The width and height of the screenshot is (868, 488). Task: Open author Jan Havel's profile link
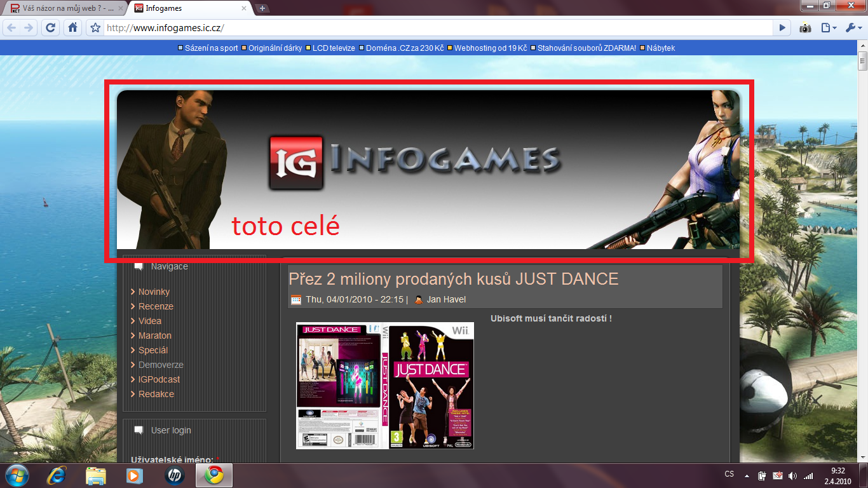tap(446, 299)
